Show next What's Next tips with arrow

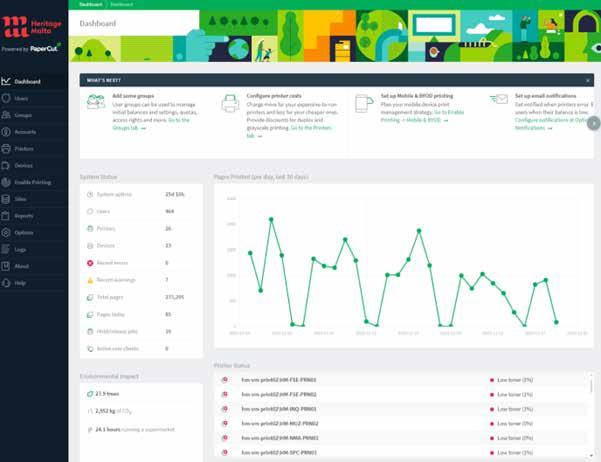[594, 123]
